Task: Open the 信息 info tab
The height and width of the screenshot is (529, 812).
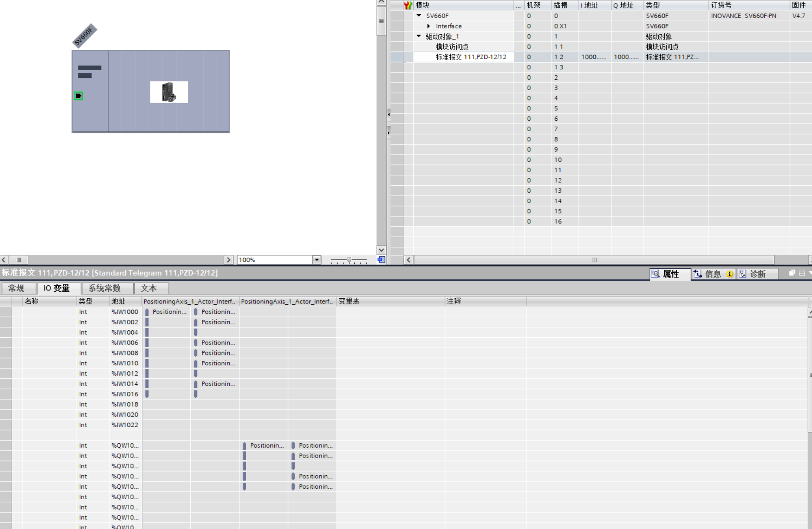Action: click(x=712, y=274)
